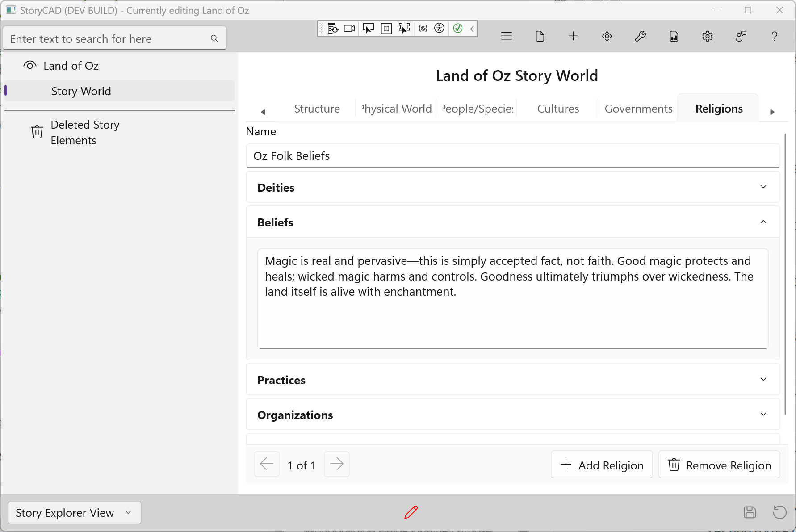Image resolution: width=796 pixels, height=532 pixels.
Task: Open the hamburger navigation menu
Action: [506, 36]
